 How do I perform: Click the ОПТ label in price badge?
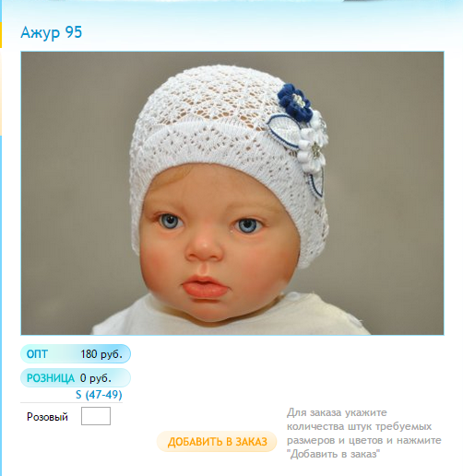coord(37,354)
